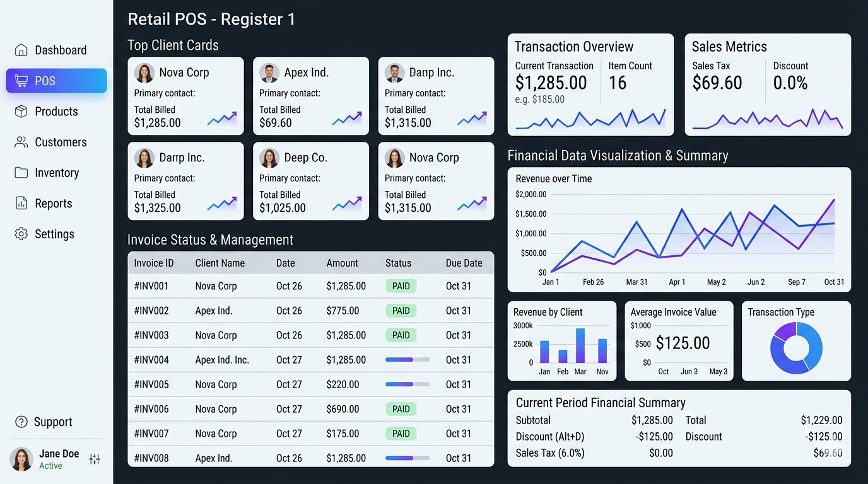Select the Apex Ind. client card
The image size is (868, 484).
pyautogui.click(x=310, y=96)
